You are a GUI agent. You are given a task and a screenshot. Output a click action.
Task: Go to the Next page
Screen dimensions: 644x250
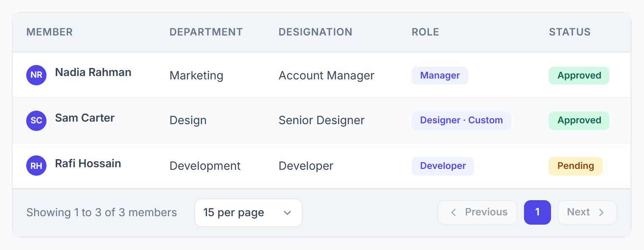(x=587, y=212)
